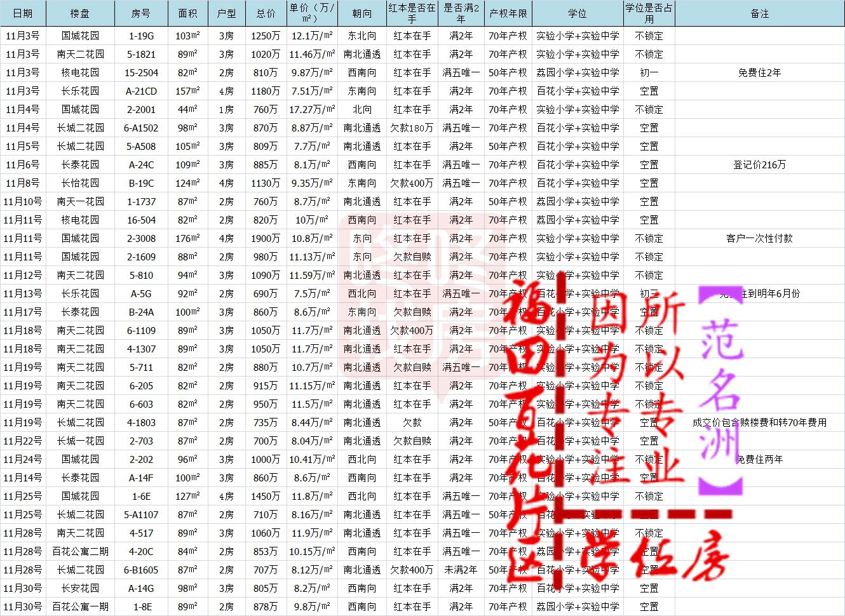Select the 6-A1502 cell
The height and width of the screenshot is (616, 845).
click(x=141, y=128)
